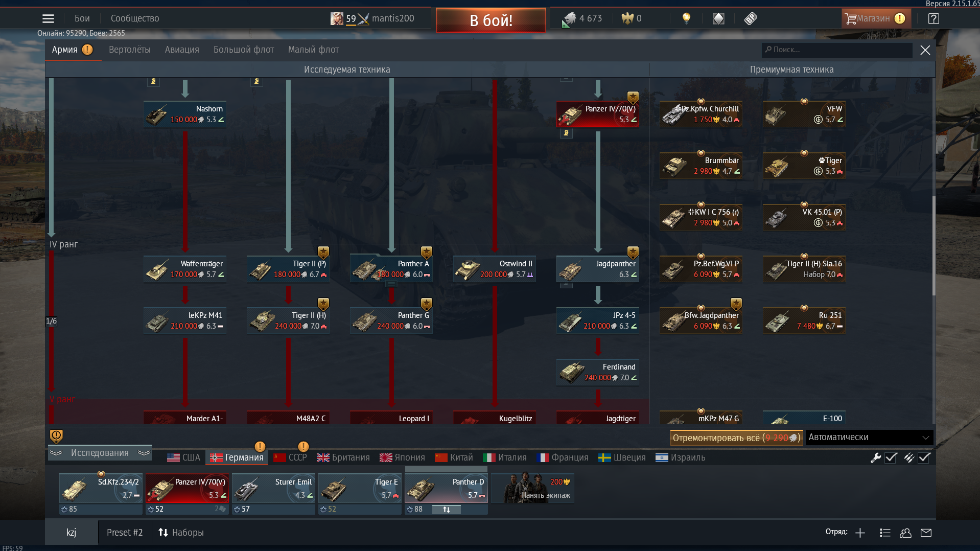Click the plus icon to create squad
Viewport: 980px width, 551px height.
860,533
